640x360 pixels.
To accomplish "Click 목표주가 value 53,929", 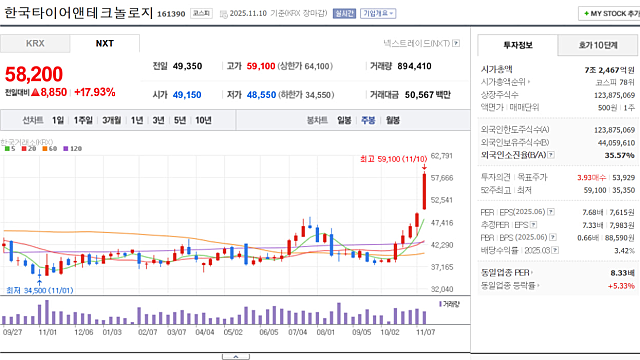I will 624,178.
